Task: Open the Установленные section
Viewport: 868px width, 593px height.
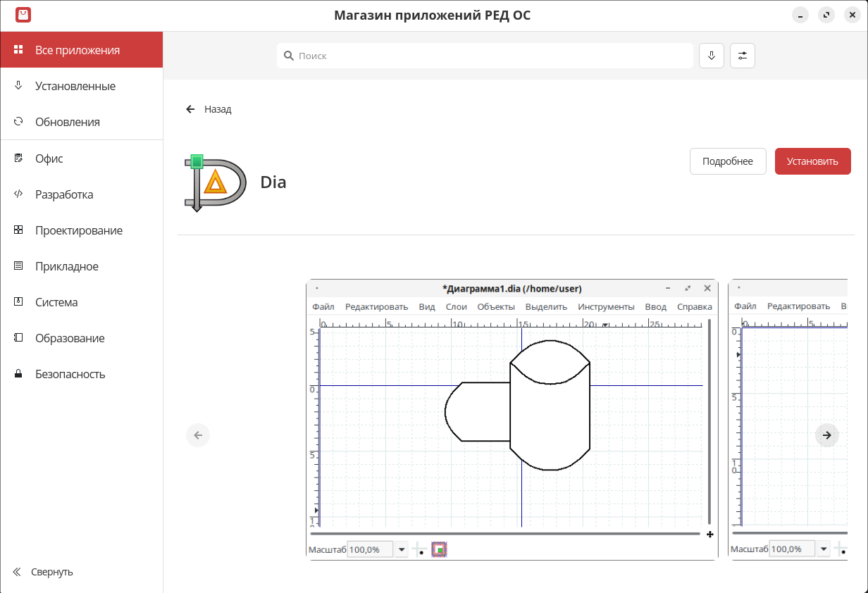Action: 75,86
